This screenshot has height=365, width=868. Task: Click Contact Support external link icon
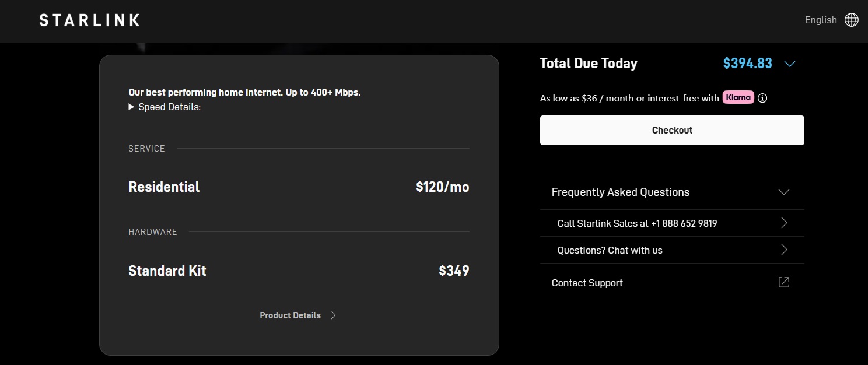pos(784,283)
